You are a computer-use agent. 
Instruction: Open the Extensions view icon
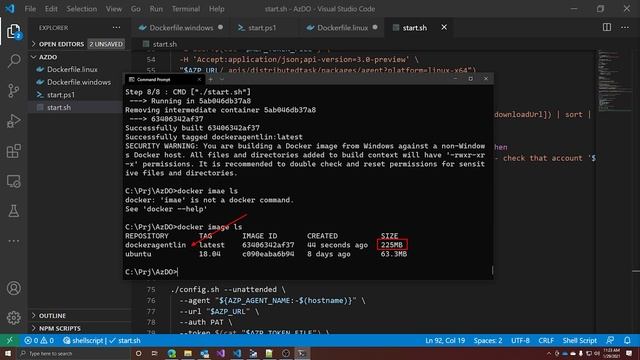click(x=13, y=151)
